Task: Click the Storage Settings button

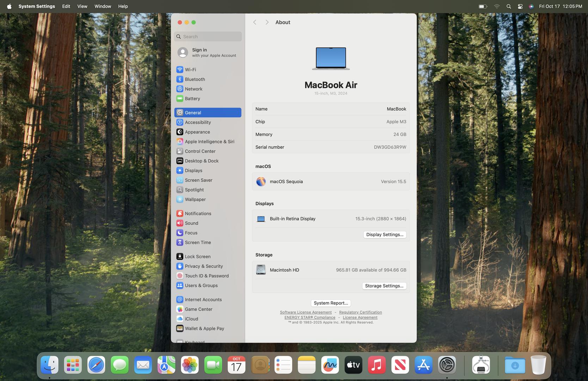Action: 384,286
